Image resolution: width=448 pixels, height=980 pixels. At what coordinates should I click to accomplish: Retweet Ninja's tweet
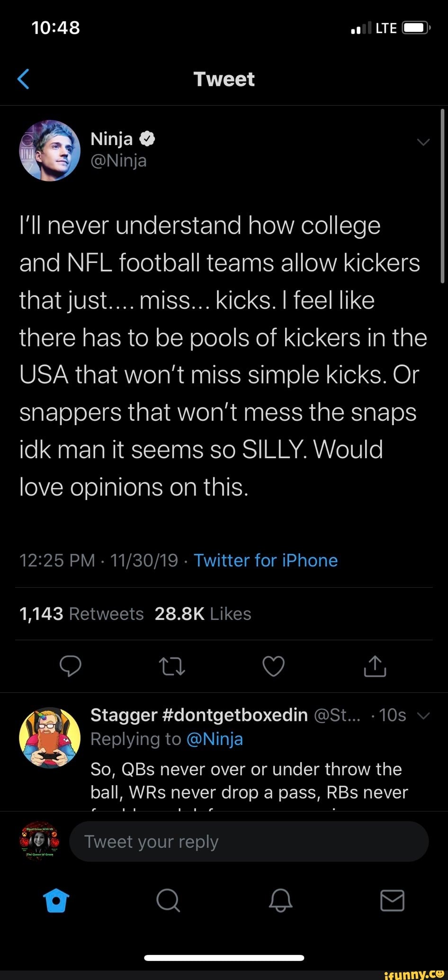coord(172,666)
